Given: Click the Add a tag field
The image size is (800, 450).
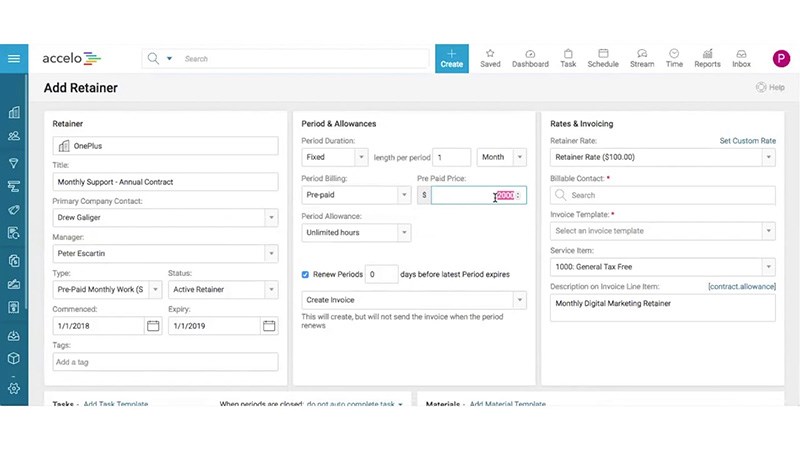Looking at the screenshot, I should [165, 362].
